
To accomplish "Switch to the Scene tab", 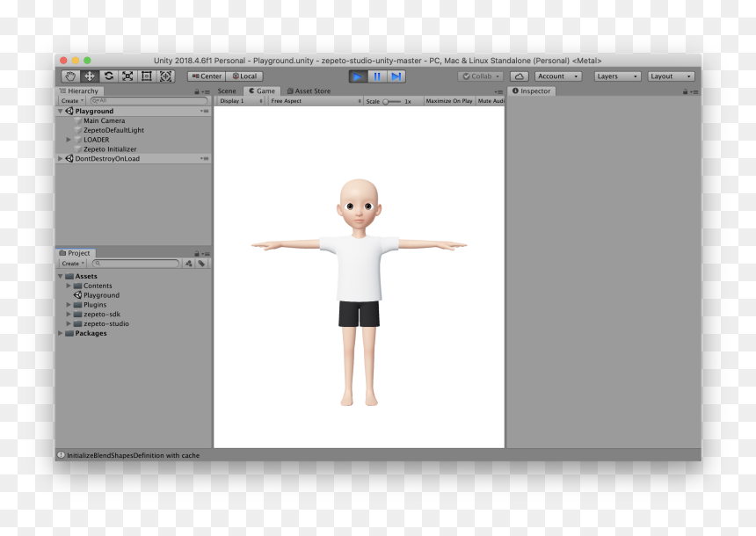I will point(227,91).
